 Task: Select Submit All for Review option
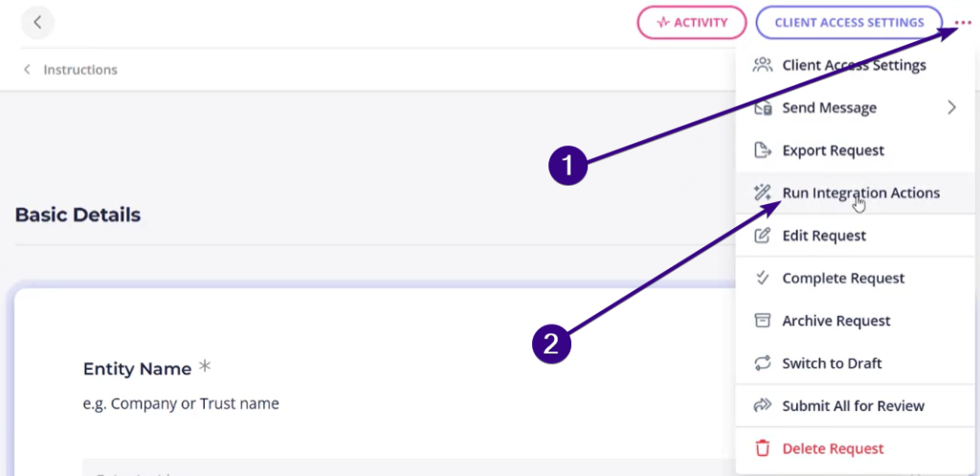coord(853,406)
